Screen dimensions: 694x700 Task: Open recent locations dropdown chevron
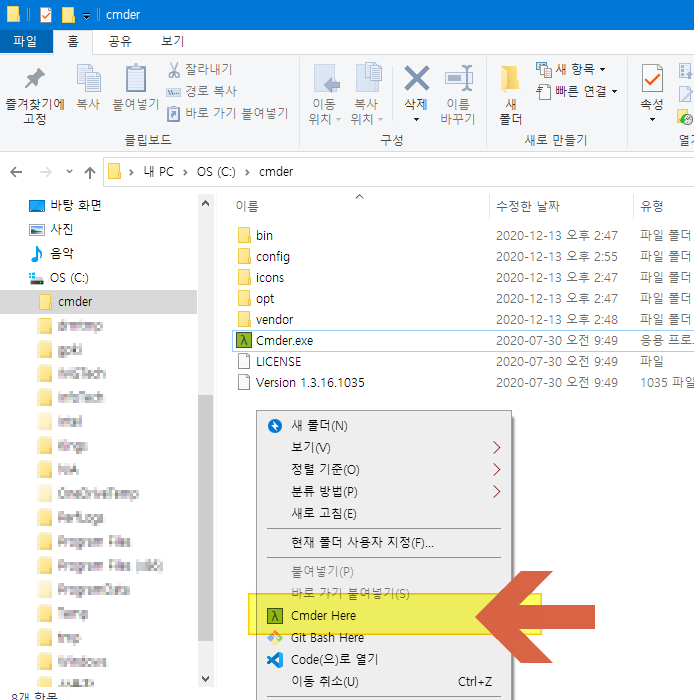click(x=69, y=171)
